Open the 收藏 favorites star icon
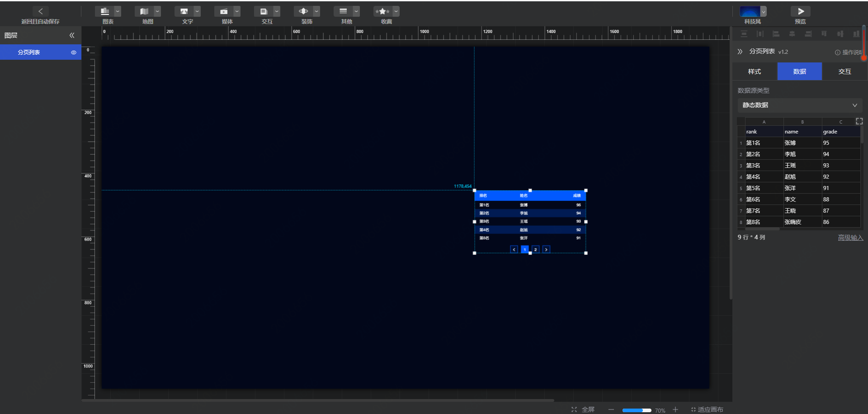Image resolution: width=868 pixels, height=414 pixels. [x=383, y=11]
